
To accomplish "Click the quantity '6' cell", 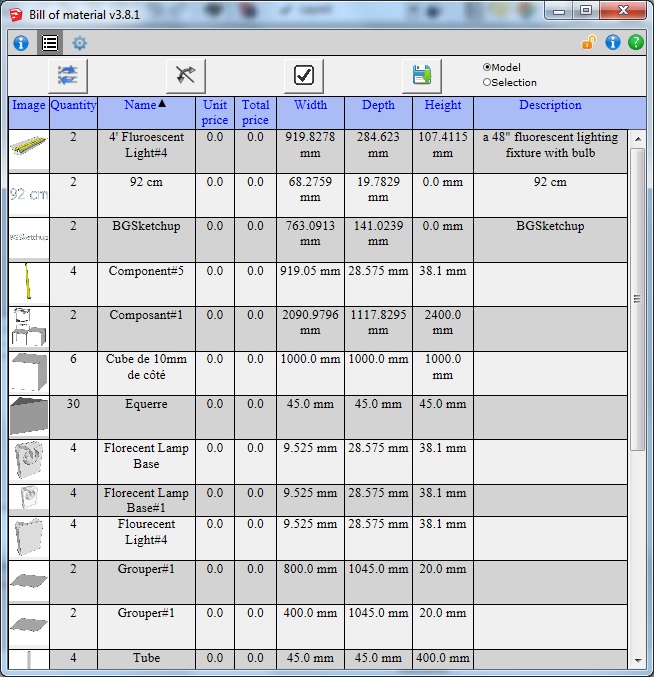I will [x=73, y=373].
